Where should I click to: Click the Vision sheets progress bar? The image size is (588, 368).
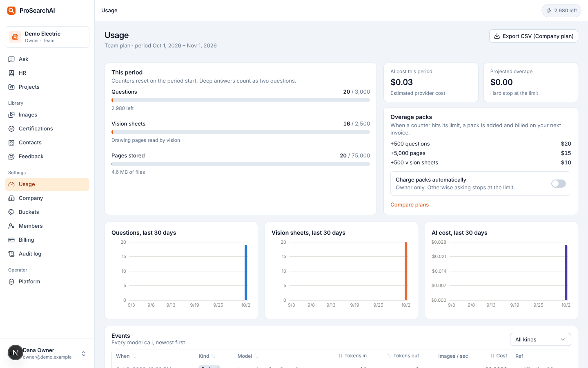[x=241, y=132]
